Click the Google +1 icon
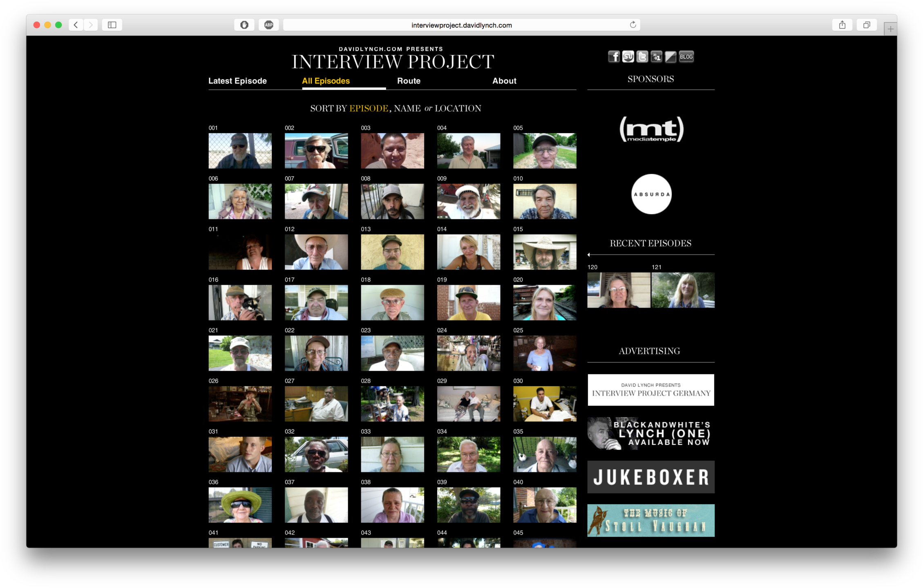Screen dimensions: 923x588 pos(657,57)
